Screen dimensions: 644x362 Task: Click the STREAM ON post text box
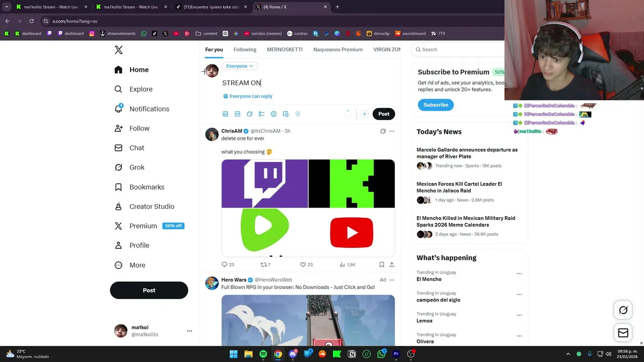(x=308, y=83)
